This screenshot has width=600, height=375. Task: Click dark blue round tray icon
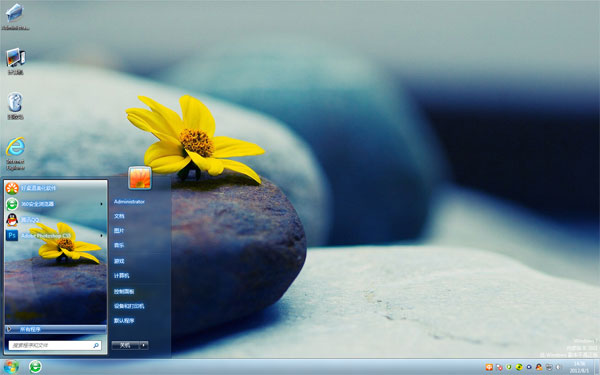coord(529,367)
